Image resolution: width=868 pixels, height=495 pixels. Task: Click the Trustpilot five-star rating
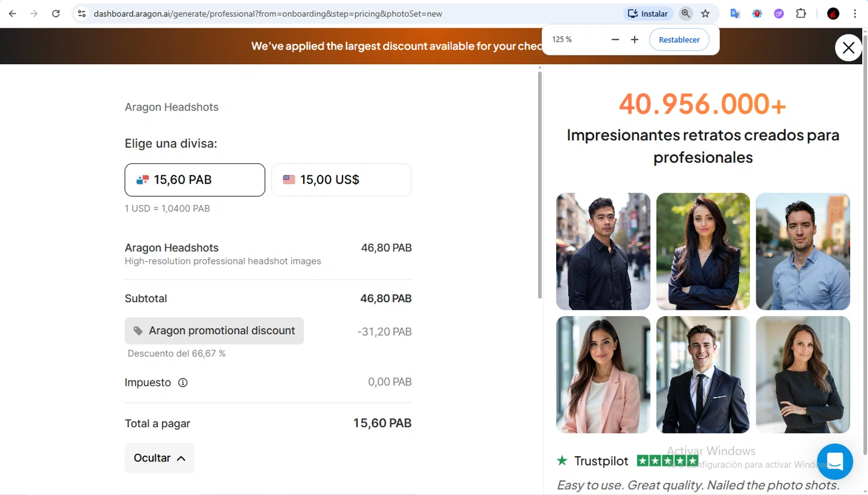click(667, 461)
